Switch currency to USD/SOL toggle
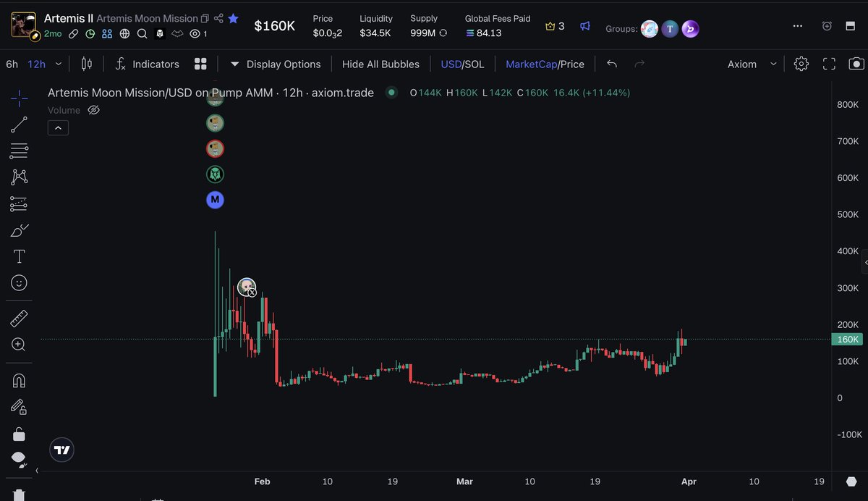This screenshot has height=501, width=868. pos(462,64)
